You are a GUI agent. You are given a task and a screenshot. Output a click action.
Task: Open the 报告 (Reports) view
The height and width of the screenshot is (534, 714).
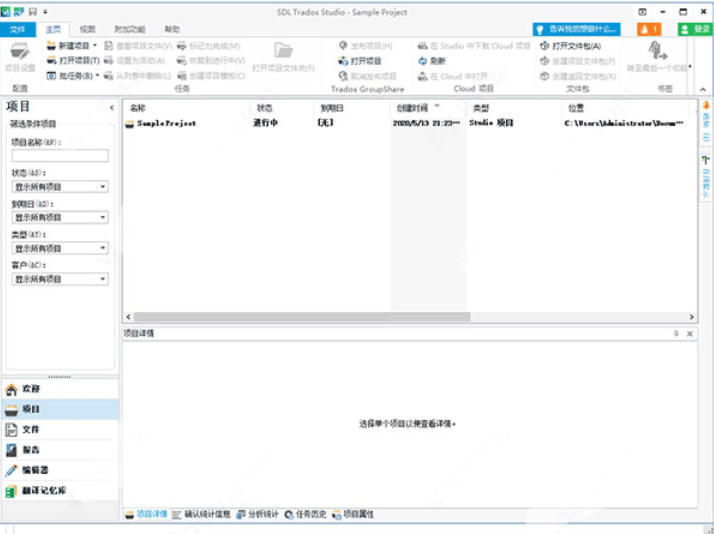tap(30, 450)
